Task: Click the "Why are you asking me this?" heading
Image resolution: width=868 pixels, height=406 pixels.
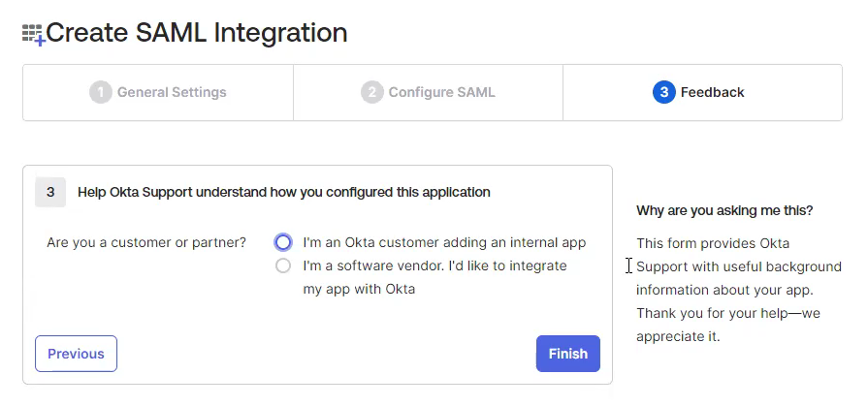Action: pyautogui.click(x=724, y=210)
